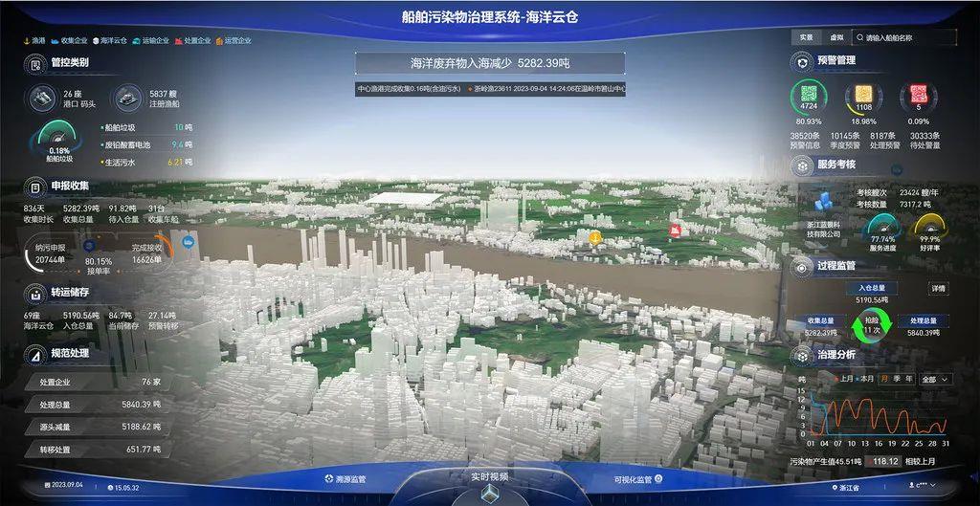Click the 处理总量 button in 过程监管
This screenshot has width=980, height=506.
tap(924, 321)
